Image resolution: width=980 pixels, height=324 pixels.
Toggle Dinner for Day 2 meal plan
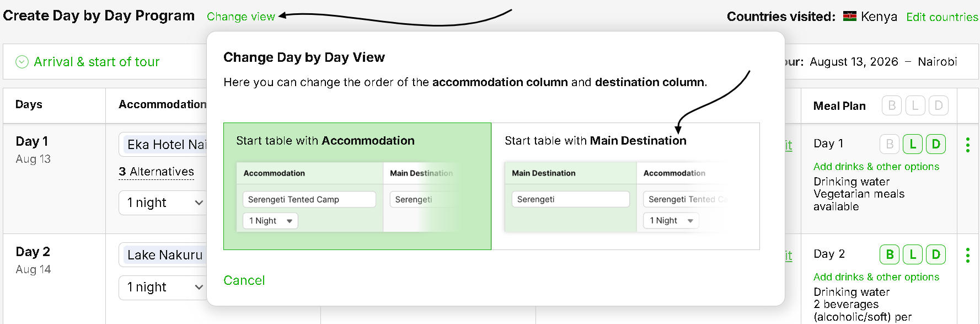click(x=936, y=254)
